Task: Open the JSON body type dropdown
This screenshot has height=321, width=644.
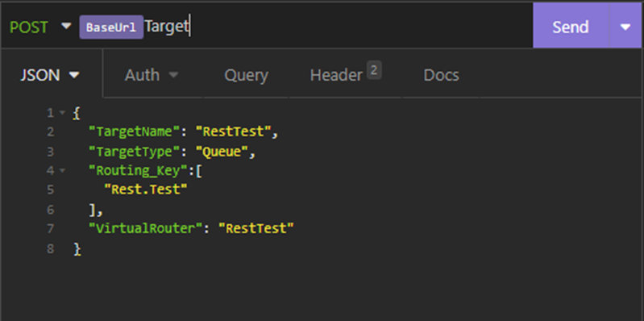Action: click(50, 75)
